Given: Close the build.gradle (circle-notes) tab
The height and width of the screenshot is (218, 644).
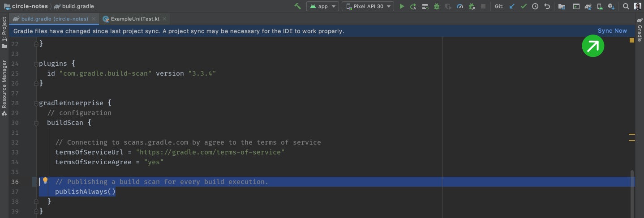Looking at the screenshot, I should tap(93, 19).
